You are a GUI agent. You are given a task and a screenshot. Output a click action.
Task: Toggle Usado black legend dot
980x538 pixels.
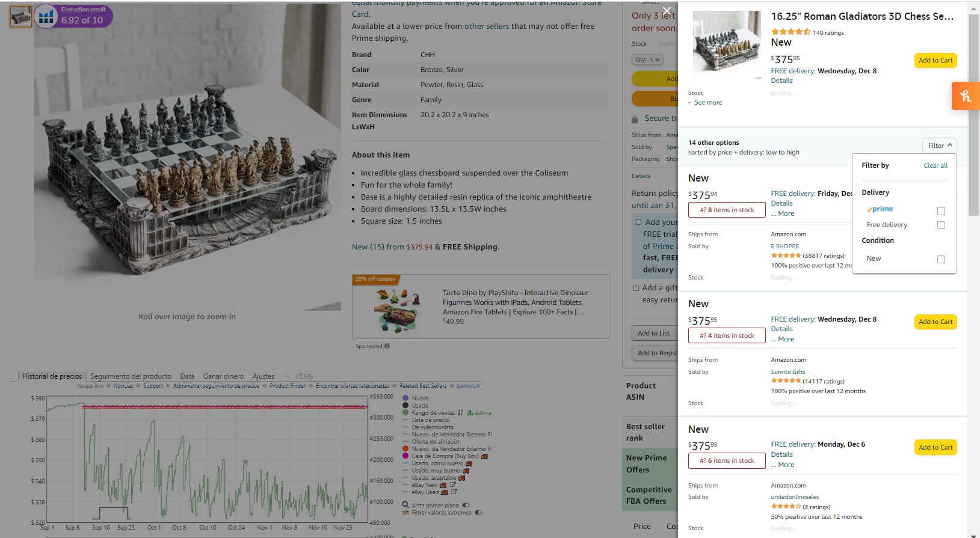point(405,406)
